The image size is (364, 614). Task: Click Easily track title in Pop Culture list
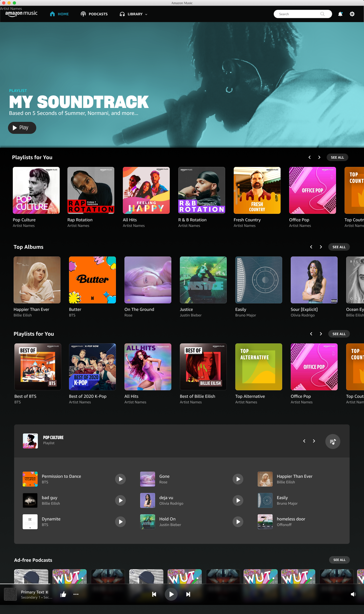[282, 497]
